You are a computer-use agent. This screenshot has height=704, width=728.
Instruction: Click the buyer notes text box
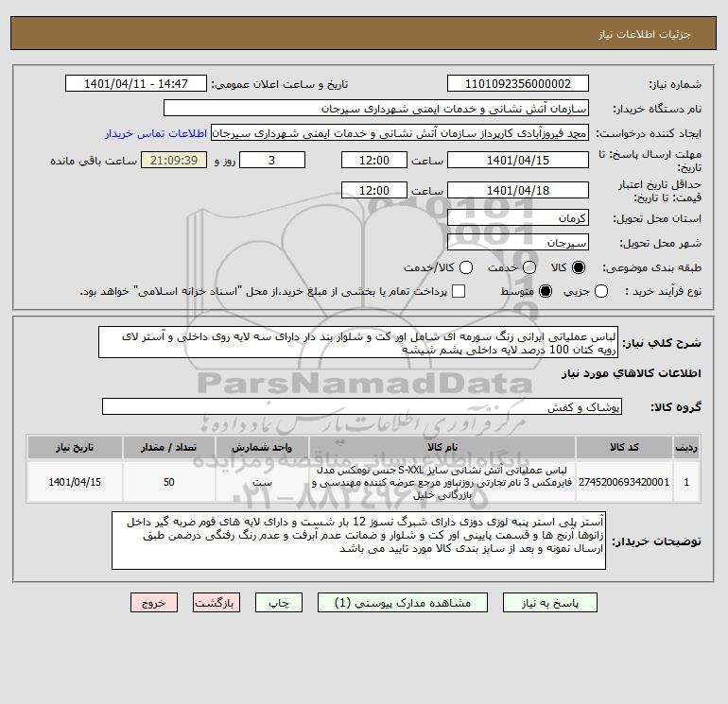[x=358, y=541]
